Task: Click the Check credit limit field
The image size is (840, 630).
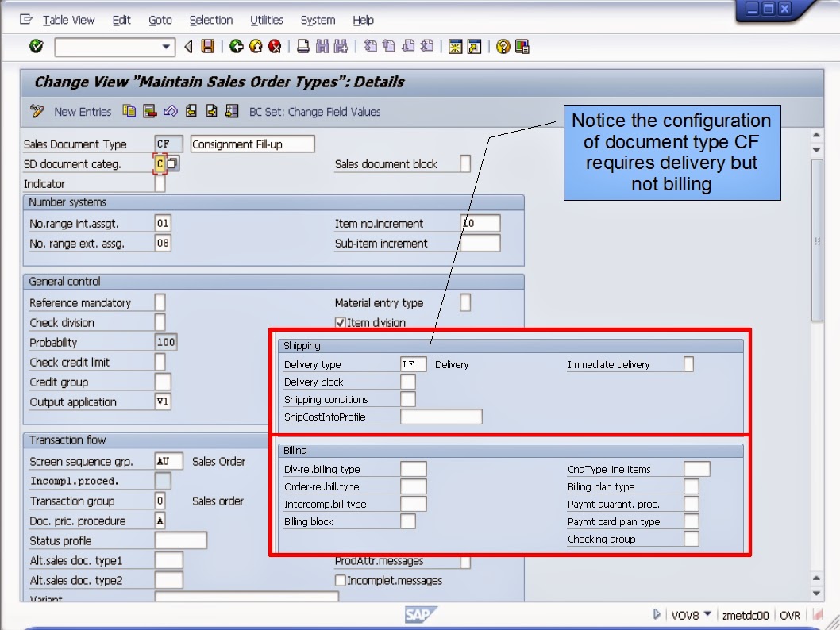Action: point(160,362)
